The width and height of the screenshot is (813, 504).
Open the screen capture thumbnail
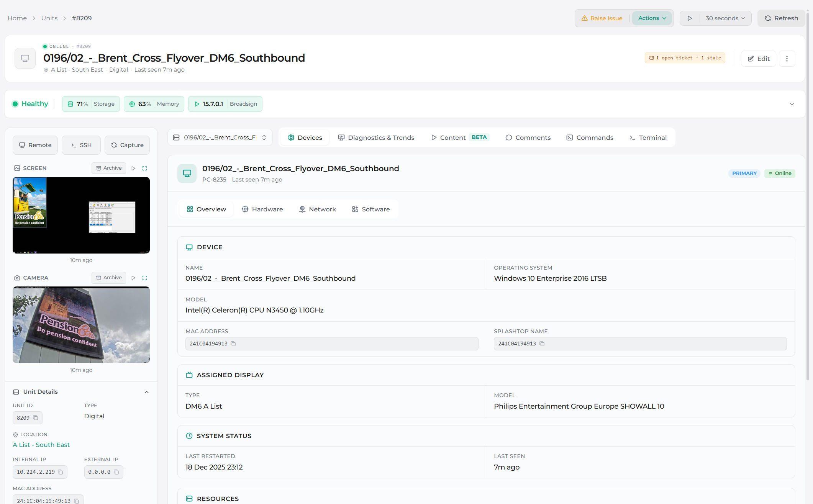click(x=81, y=215)
